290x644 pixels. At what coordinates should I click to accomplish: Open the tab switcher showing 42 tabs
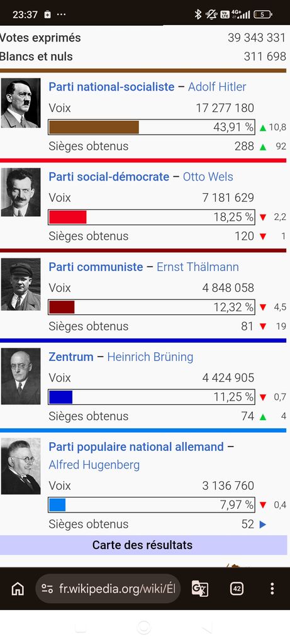(x=237, y=589)
